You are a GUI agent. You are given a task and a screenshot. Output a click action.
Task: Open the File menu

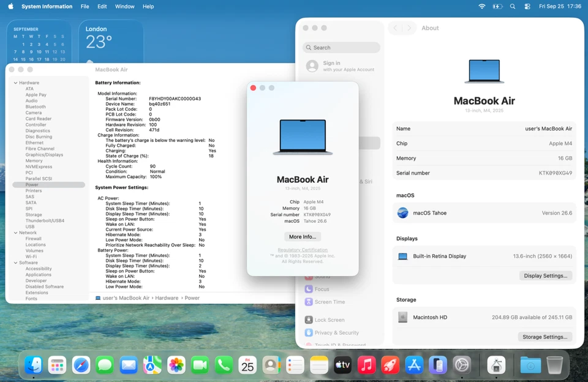(85, 6)
